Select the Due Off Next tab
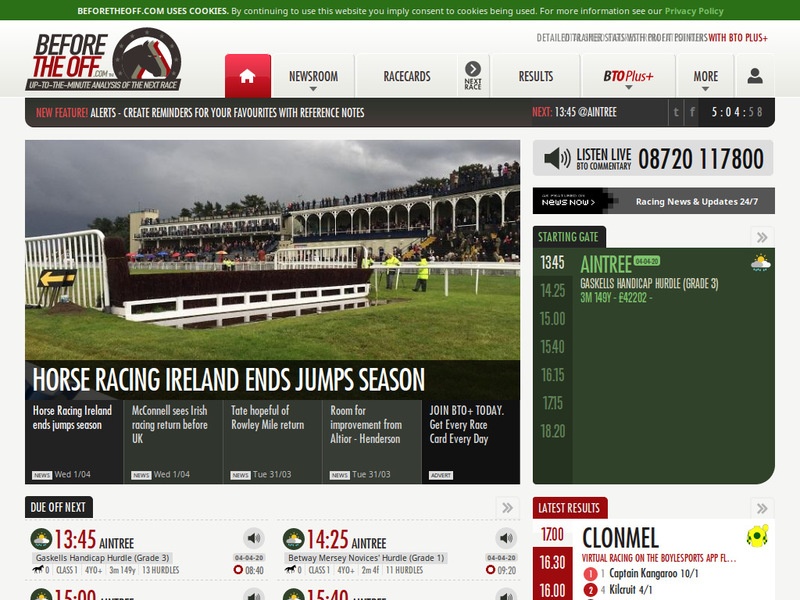 tap(58, 507)
